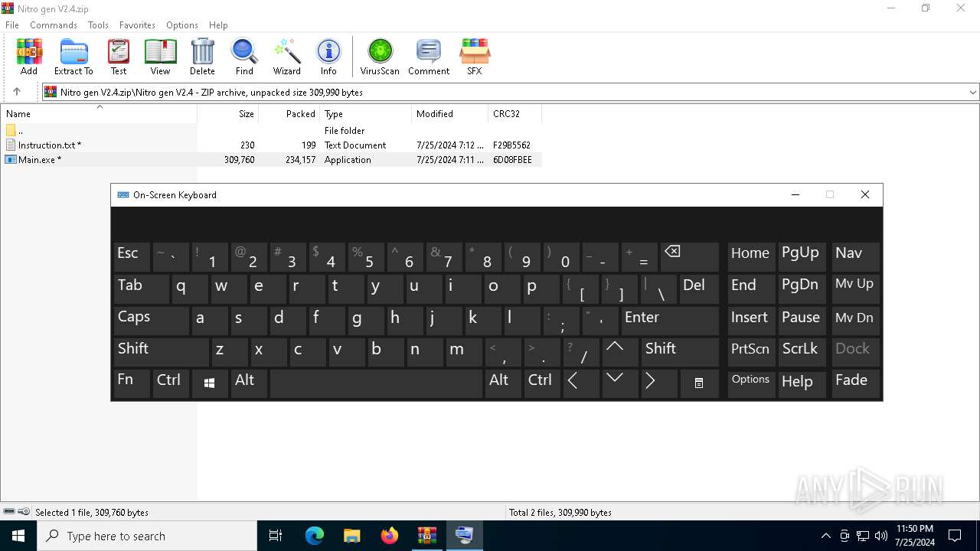Open the Tools menu
The height and width of the screenshot is (551, 980).
pos(98,24)
